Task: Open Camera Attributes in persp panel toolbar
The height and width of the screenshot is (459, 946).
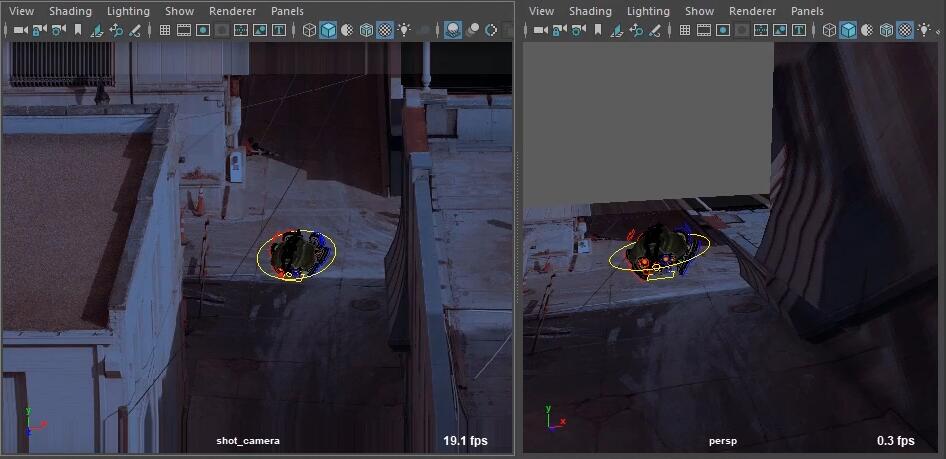Action: coord(579,30)
